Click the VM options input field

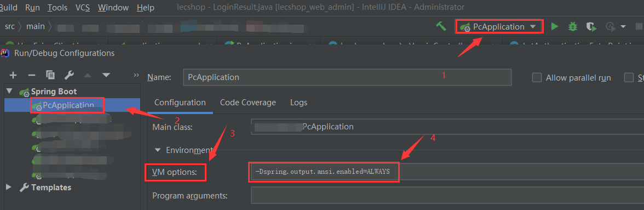tap(447, 172)
